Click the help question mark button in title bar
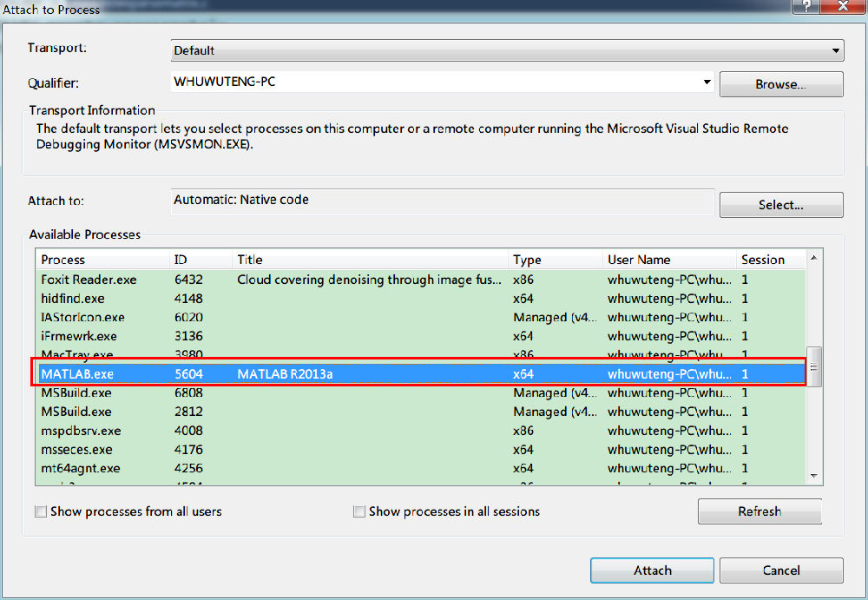Viewport: 868px width, 600px height. click(806, 6)
